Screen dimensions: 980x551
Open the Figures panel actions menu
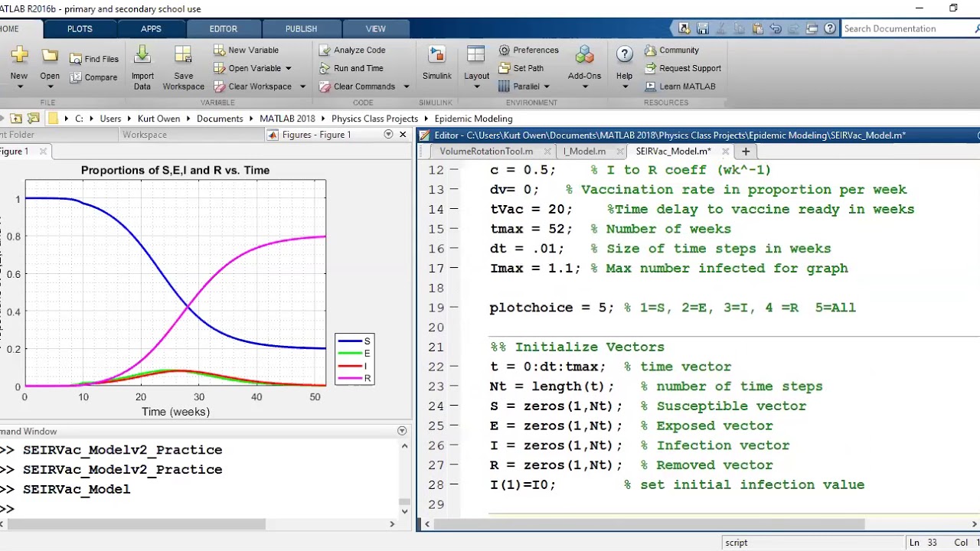tap(388, 135)
